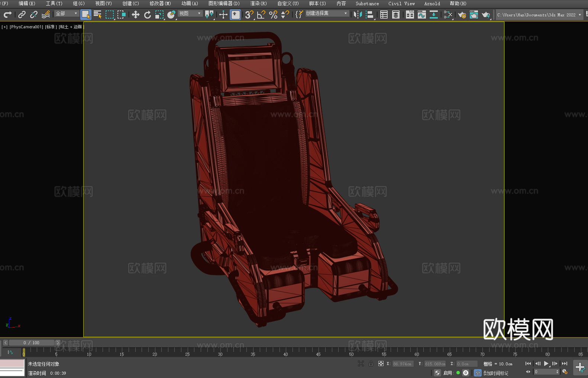
Task: Click the Select and Place tool
Action: 171,14
